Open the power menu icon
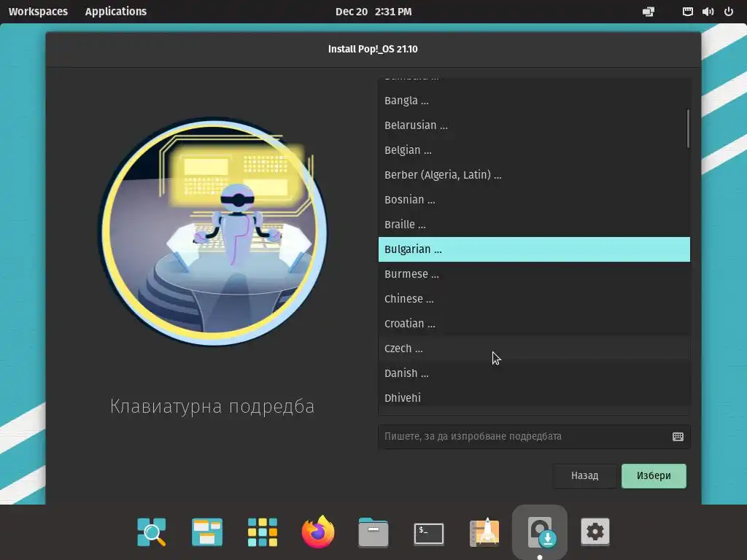The image size is (747, 560). pos(729,12)
